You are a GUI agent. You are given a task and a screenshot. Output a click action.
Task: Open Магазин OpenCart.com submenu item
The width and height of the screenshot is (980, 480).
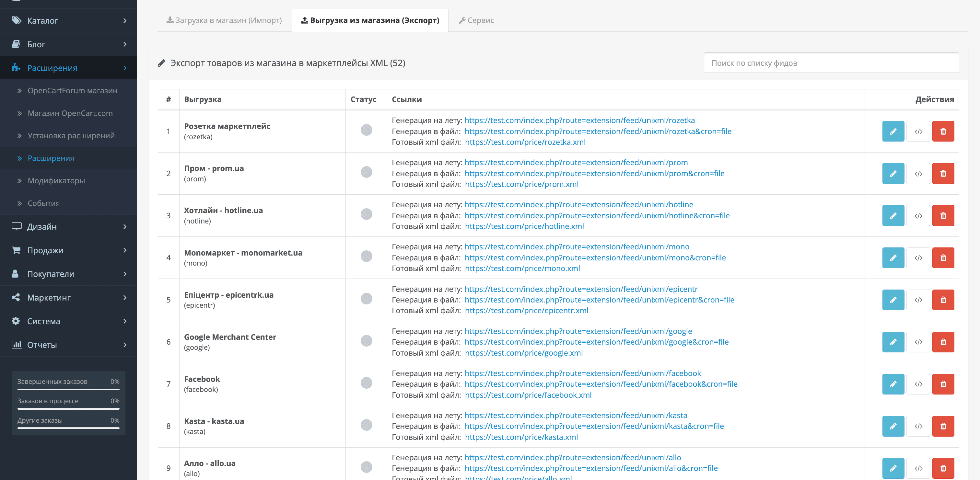tap(68, 113)
